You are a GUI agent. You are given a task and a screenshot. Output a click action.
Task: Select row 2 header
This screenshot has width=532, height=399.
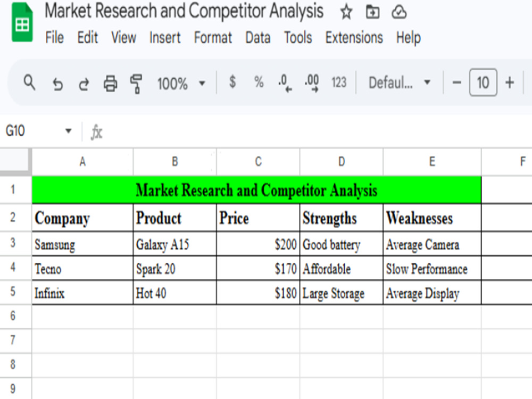(15, 218)
